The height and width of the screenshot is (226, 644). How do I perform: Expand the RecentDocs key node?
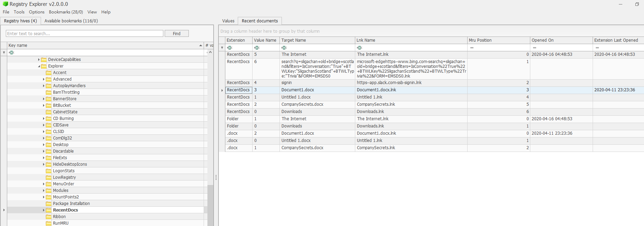tap(44, 210)
